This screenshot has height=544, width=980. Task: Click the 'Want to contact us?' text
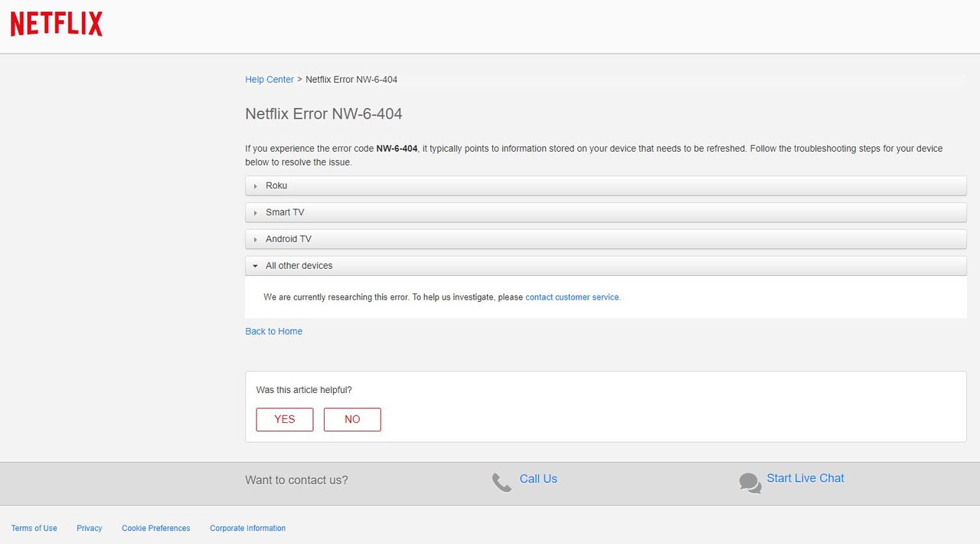296,480
